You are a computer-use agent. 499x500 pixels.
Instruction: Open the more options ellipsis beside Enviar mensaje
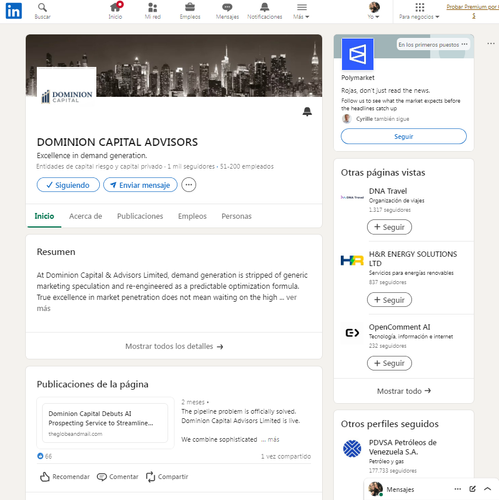coord(189,185)
